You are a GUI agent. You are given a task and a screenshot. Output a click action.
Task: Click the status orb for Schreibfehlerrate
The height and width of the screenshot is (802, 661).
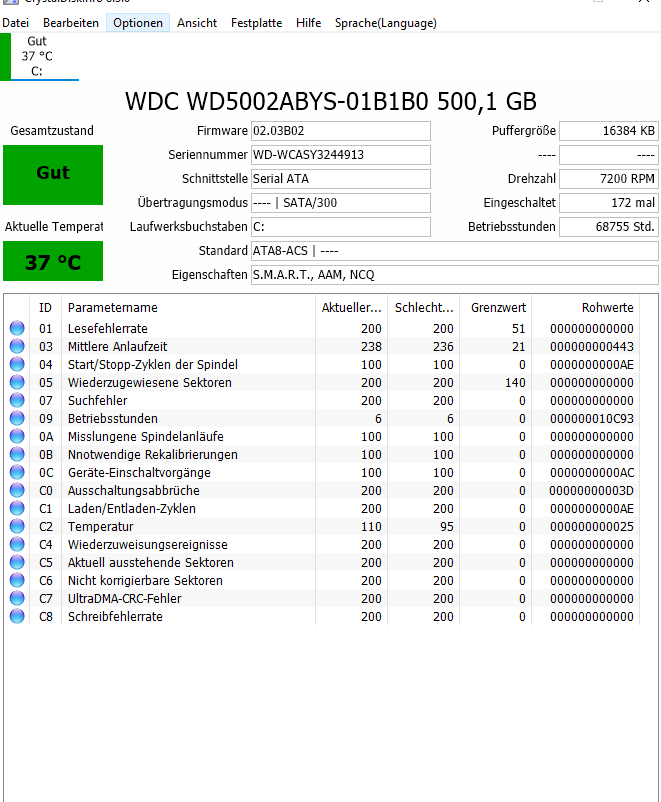point(17,616)
